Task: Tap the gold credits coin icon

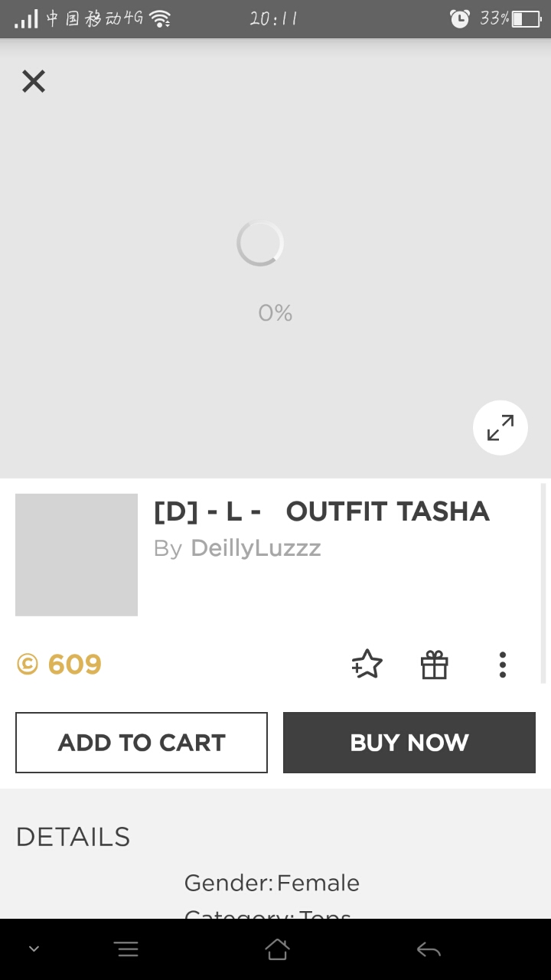Action: 28,665
